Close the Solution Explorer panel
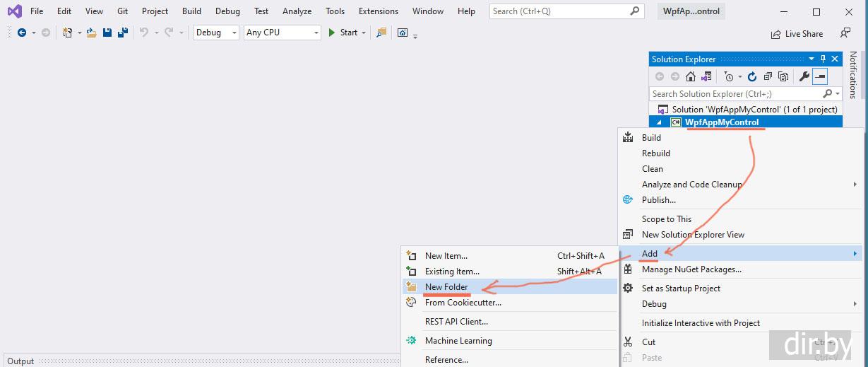The image size is (868, 367). coord(835,59)
